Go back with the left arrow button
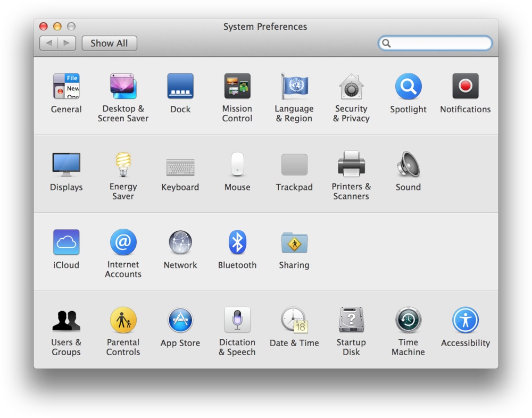This screenshot has height=418, width=532. pyautogui.click(x=48, y=43)
